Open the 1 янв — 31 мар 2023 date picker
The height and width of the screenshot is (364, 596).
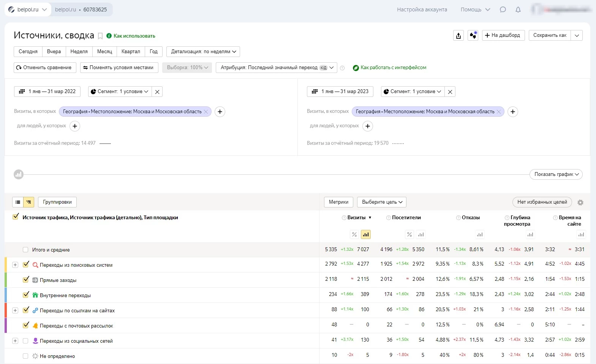[x=340, y=92]
